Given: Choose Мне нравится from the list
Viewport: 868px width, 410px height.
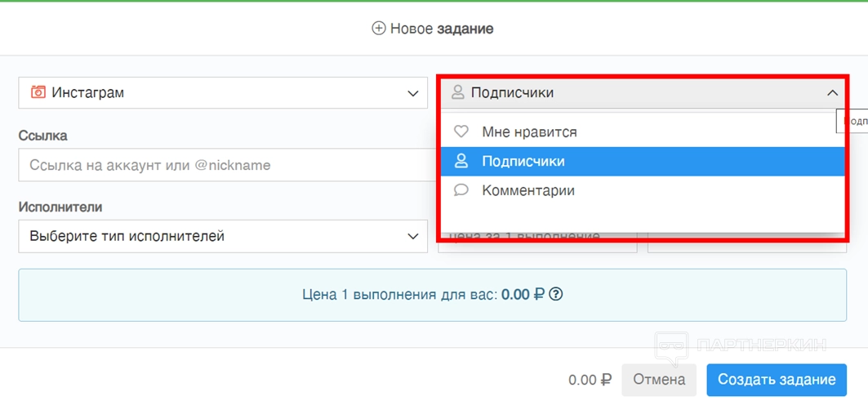Looking at the screenshot, I should [643, 131].
